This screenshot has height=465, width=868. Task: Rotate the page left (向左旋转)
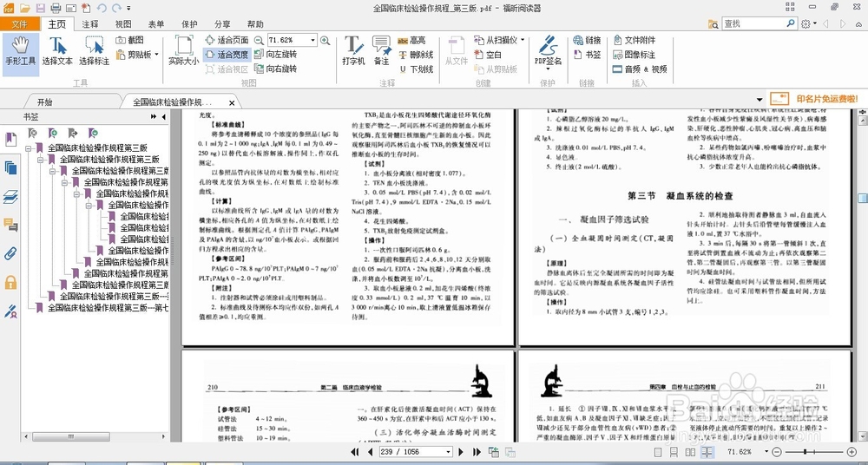point(275,55)
